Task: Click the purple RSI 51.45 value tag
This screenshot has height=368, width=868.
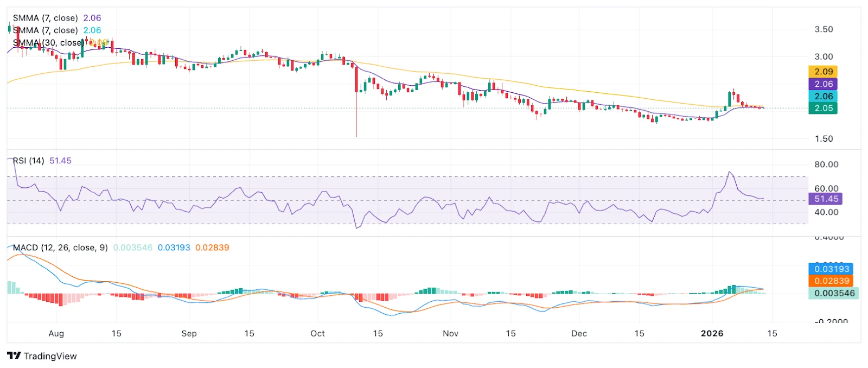Action: (826, 199)
